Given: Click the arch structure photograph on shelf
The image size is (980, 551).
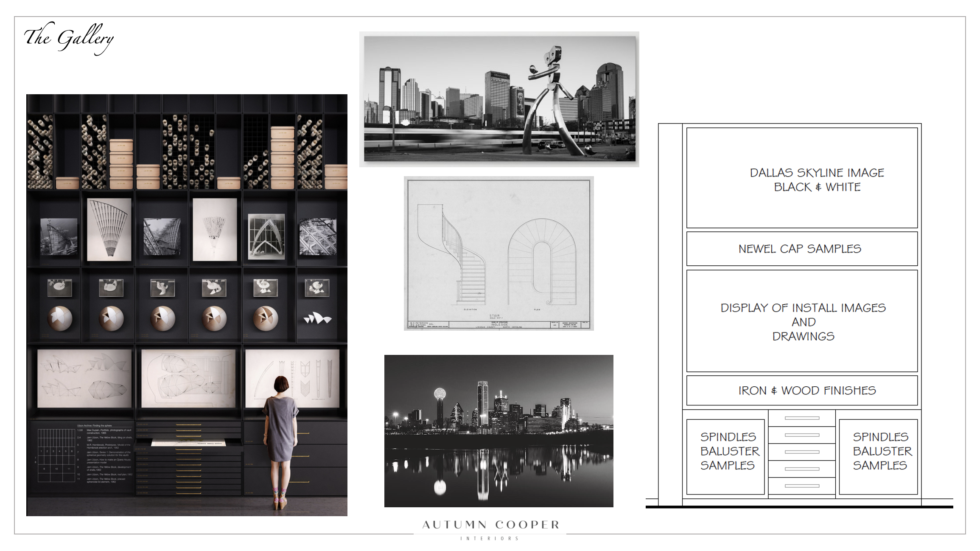Looking at the screenshot, I should tap(266, 237).
